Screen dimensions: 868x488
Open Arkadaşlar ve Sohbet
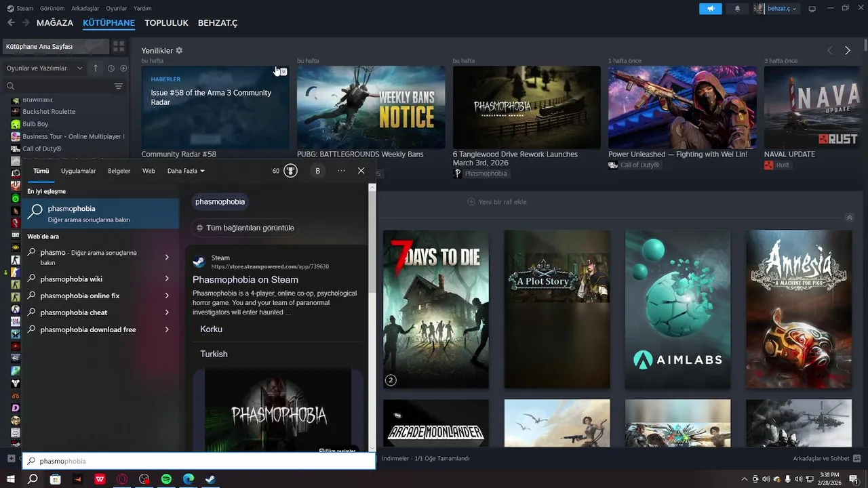(x=826, y=459)
